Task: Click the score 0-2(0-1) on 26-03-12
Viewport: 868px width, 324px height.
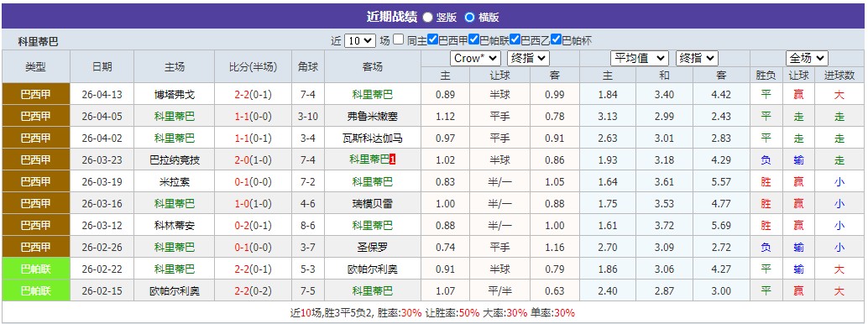Action: 253,226
